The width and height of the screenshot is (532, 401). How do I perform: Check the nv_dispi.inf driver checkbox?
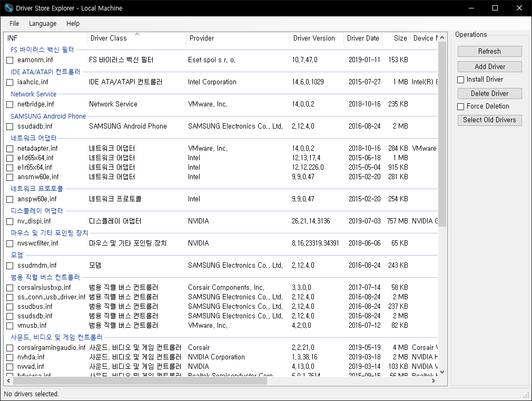(10, 221)
